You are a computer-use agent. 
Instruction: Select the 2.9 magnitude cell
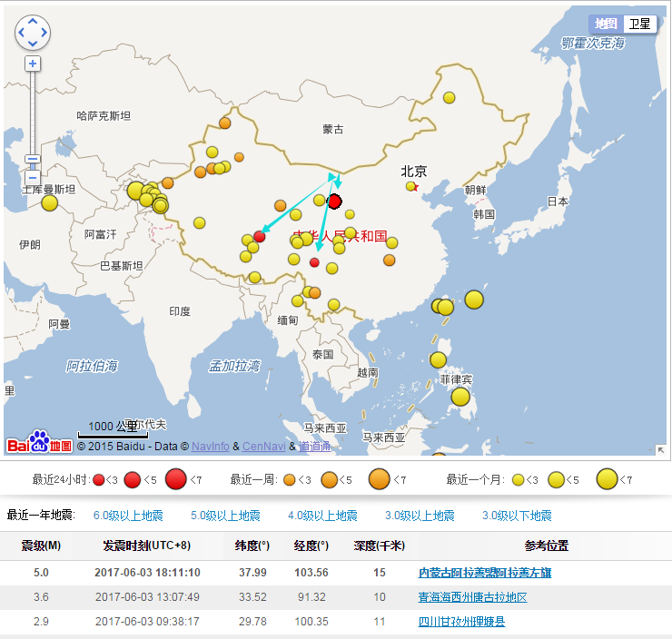41,622
